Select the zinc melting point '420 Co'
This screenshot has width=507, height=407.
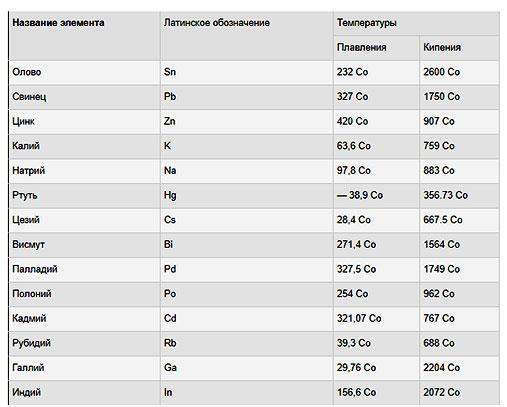coord(352,121)
